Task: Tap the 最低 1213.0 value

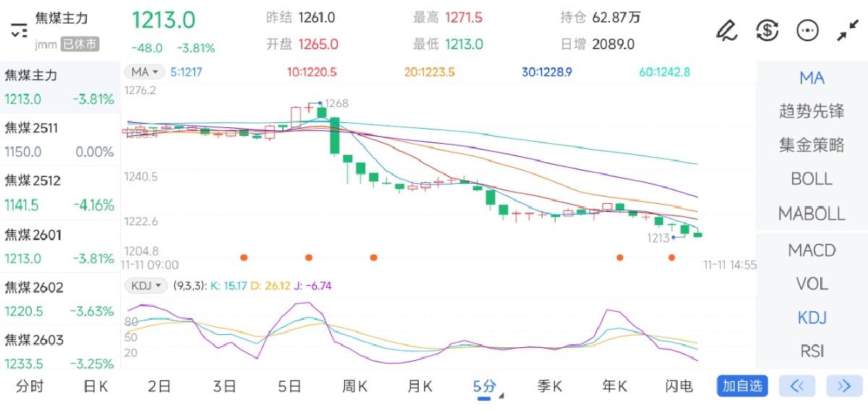Action: click(x=464, y=44)
